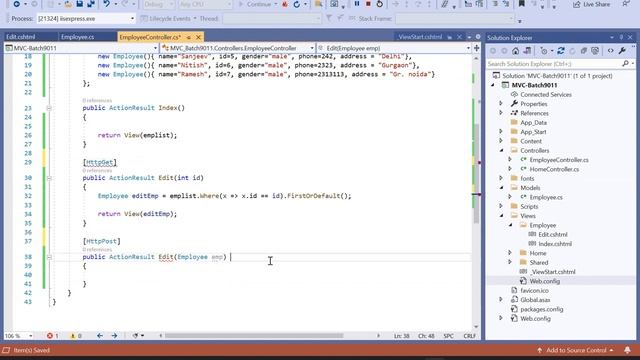This screenshot has height=360, width=640.
Task: Close the EmployeeController.cs tab
Action: tap(198, 37)
